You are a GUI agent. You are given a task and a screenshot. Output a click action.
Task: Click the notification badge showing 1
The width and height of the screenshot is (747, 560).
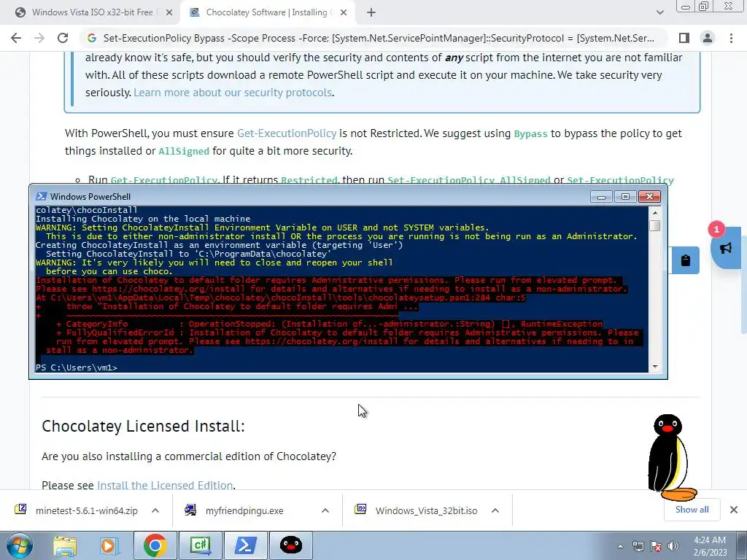click(x=716, y=230)
